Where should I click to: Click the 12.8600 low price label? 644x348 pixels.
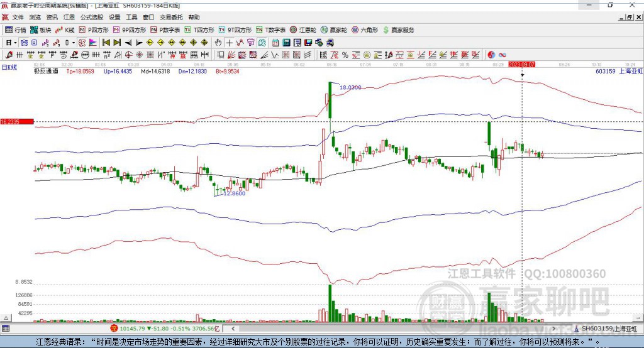click(x=235, y=193)
